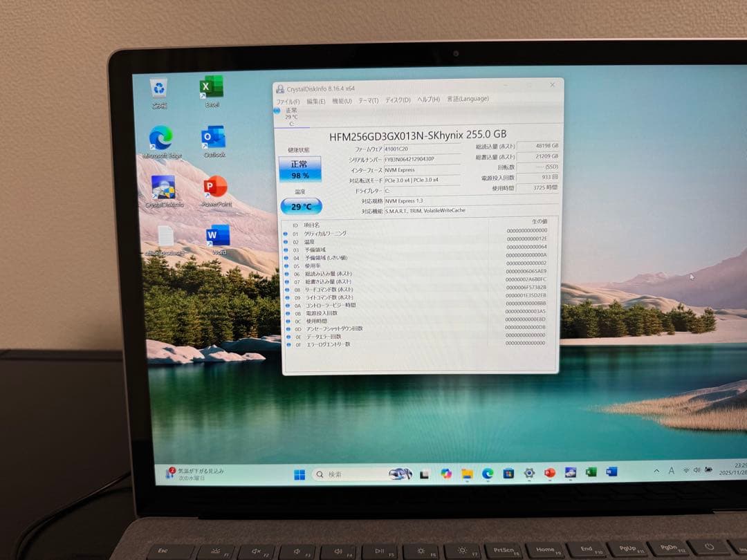Open the ディスク(D) menu
Viewport: 747px width, 560px height.
398,100
